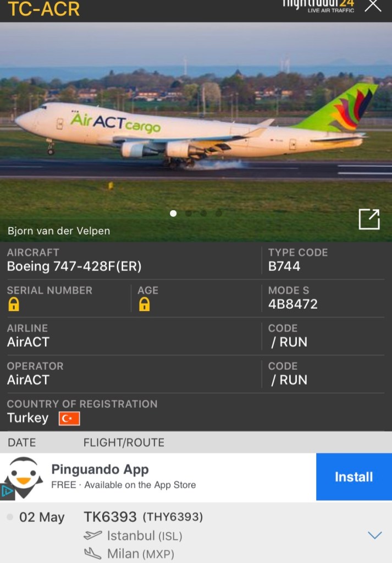Tap the AirACT cargo aircraft photo
Viewport: 392px width, 563px height.
coord(196,132)
